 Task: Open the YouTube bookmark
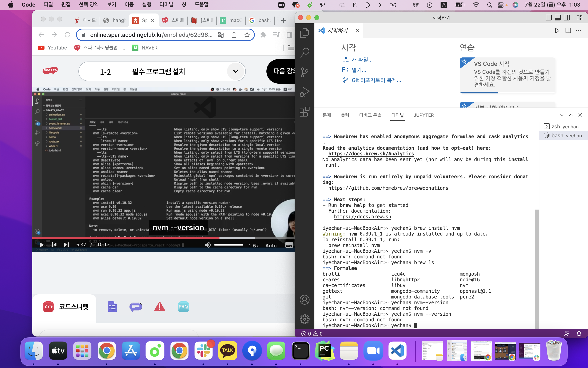52,48
